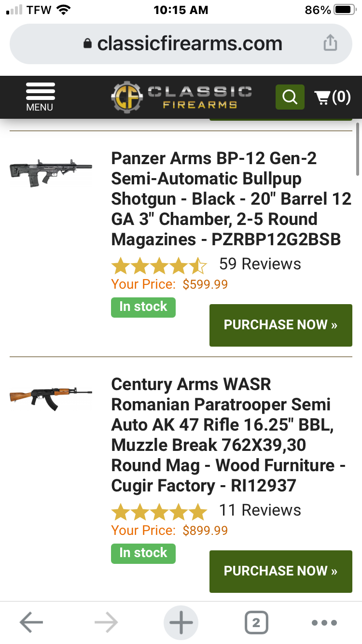The width and height of the screenshot is (362, 644).
Task: Open the shopping cart icon
Action: click(332, 97)
